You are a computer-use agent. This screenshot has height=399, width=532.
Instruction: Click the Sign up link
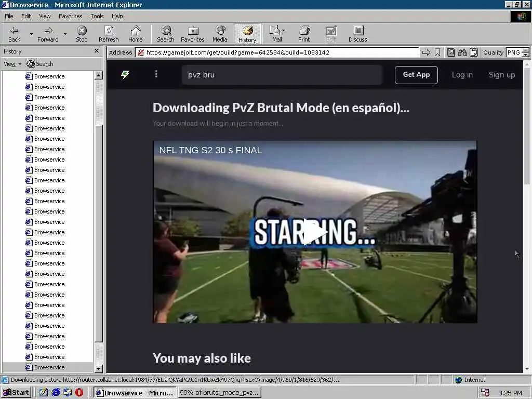(501, 75)
